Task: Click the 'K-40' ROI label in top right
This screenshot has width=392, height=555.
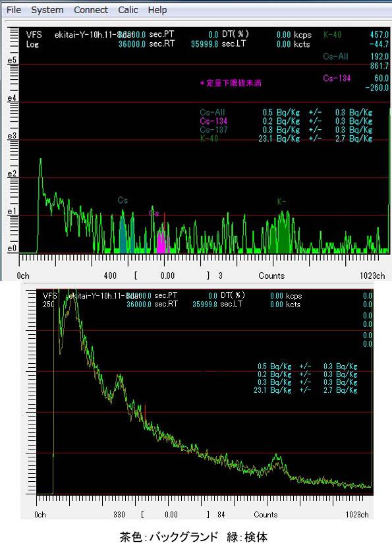Action: click(333, 35)
